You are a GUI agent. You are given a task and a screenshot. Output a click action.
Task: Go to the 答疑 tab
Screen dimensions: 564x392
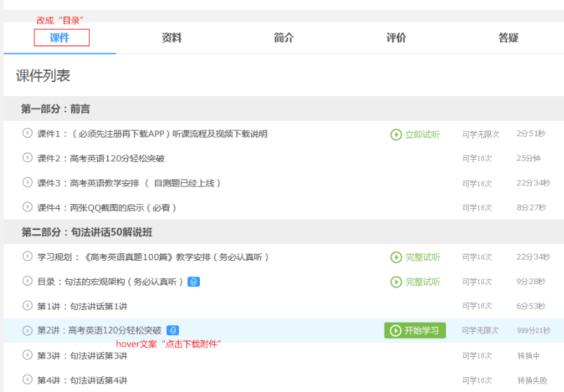coord(509,38)
